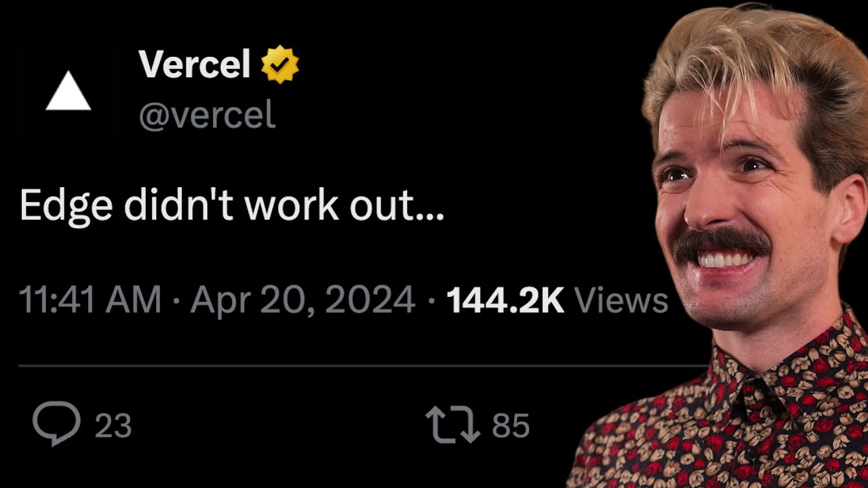868x488 pixels.
Task: Click the Views label
Action: 620,300
